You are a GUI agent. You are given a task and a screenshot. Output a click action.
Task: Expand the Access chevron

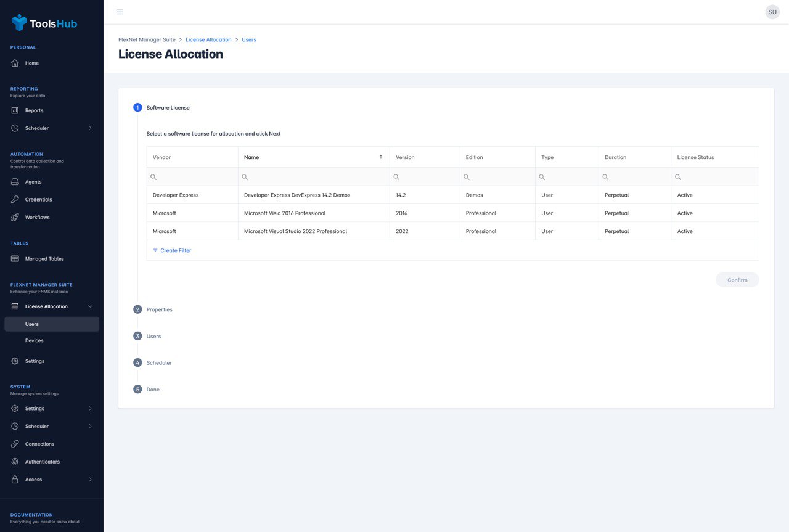point(90,480)
